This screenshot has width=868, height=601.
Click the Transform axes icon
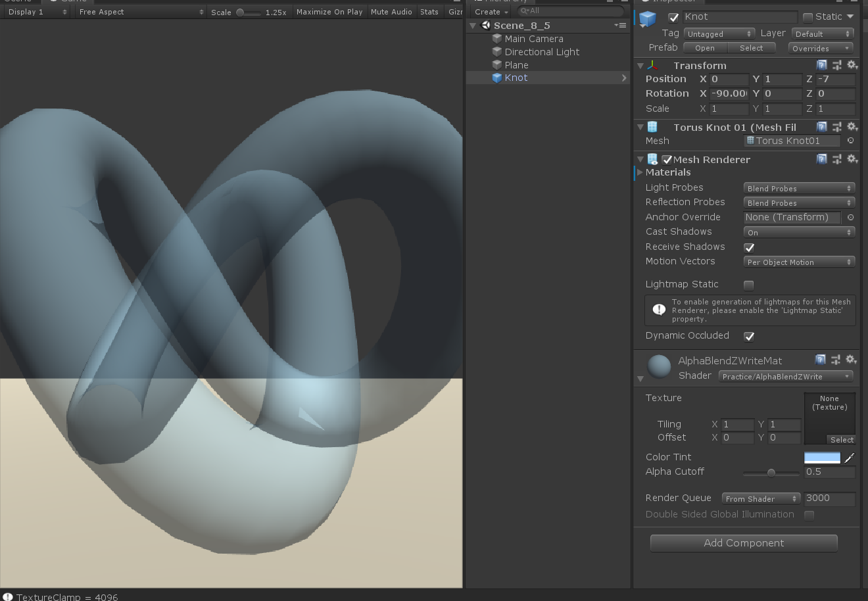coord(652,65)
